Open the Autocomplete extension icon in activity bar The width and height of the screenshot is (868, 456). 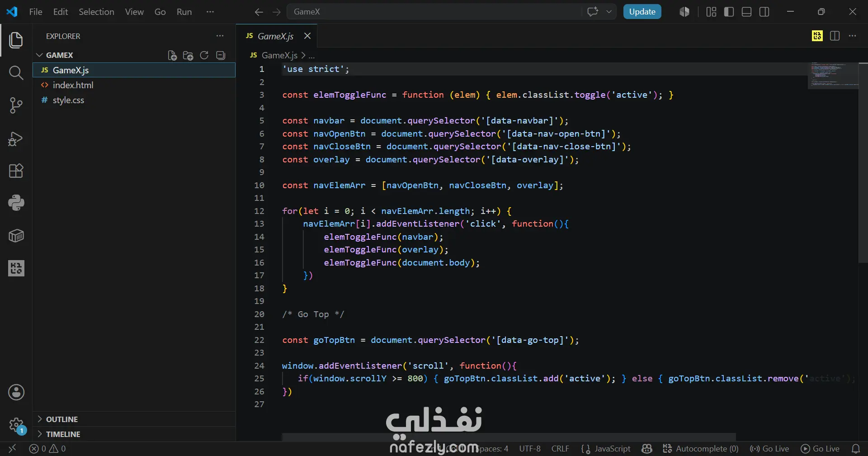(x=16, y=268)
